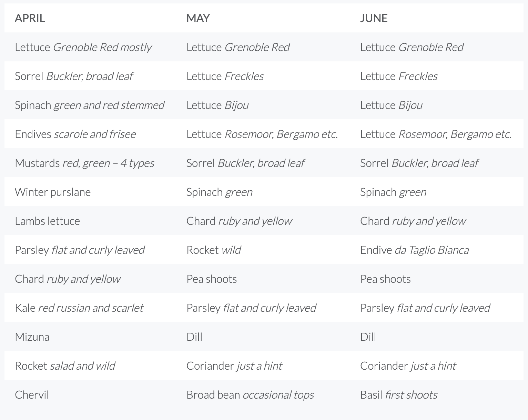The height and width of the screenshot is (420, 528).
Task: Select Spinach green and red stemmed
Action: 90,105
